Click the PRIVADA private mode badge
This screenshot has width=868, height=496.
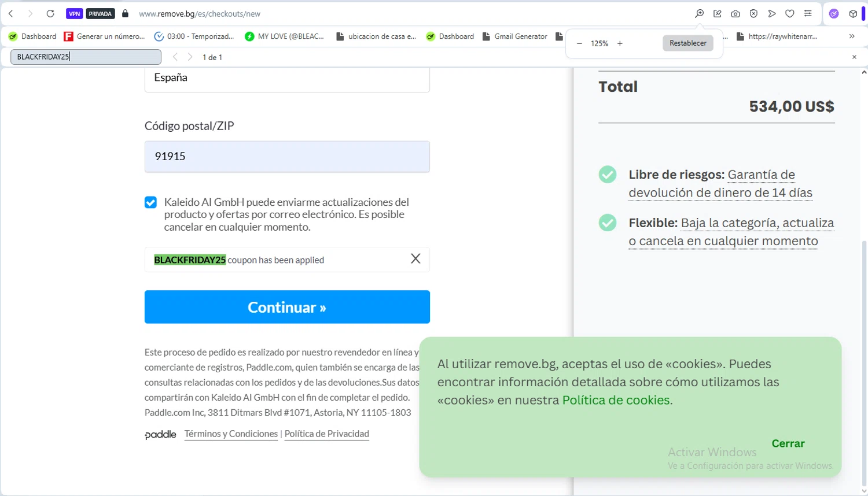click(100, 14)
